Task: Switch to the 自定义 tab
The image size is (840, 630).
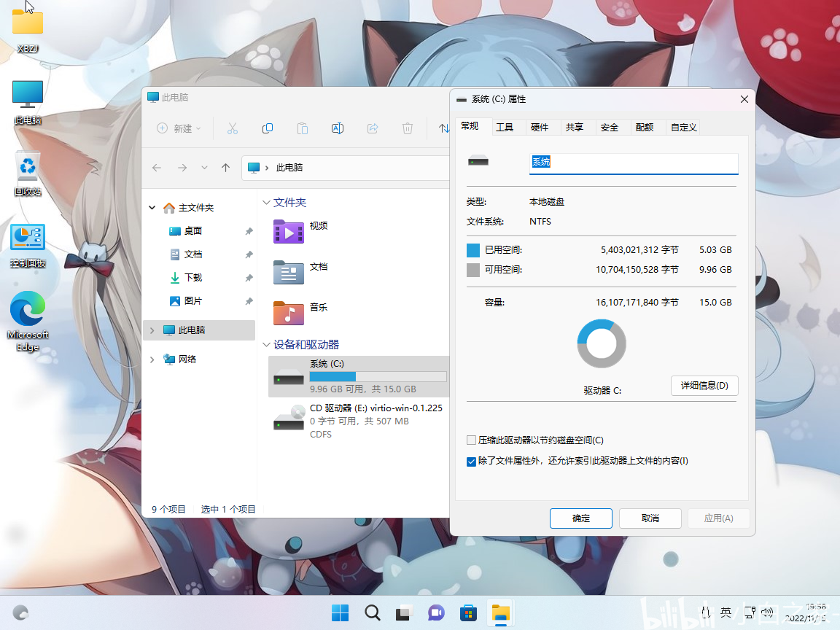Action: click(683, 127)
